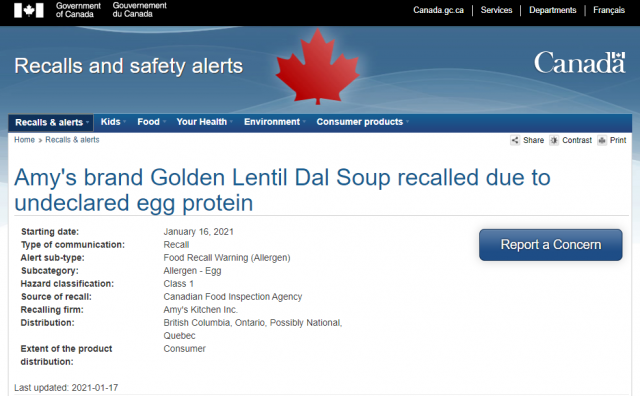
Task: Open the Canada.gc.ca link
Action: click(x=438, y=10)
